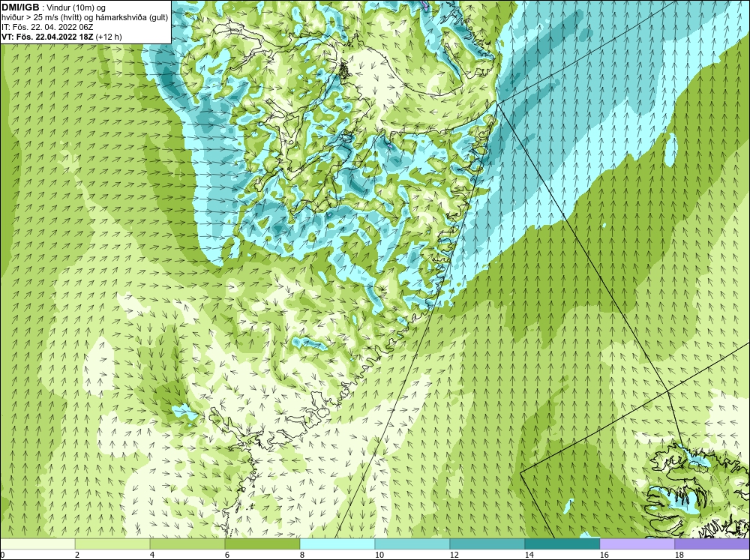Click the 'VT: Fös. 22.04.2022 18Z' valid time

[48, 36]
